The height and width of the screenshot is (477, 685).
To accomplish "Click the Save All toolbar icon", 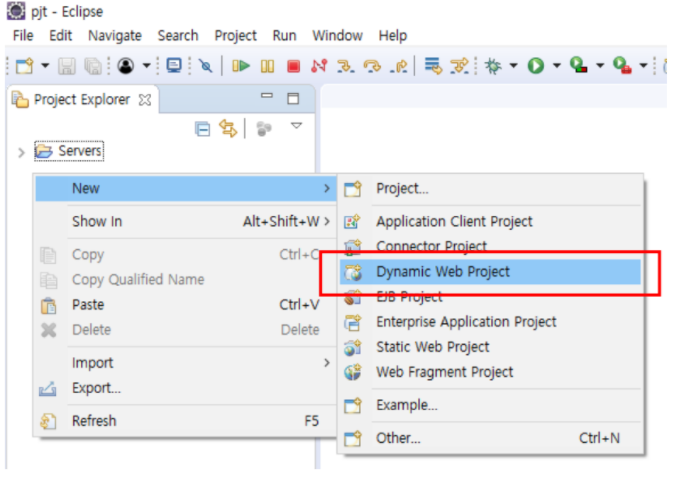I will 93,66.
